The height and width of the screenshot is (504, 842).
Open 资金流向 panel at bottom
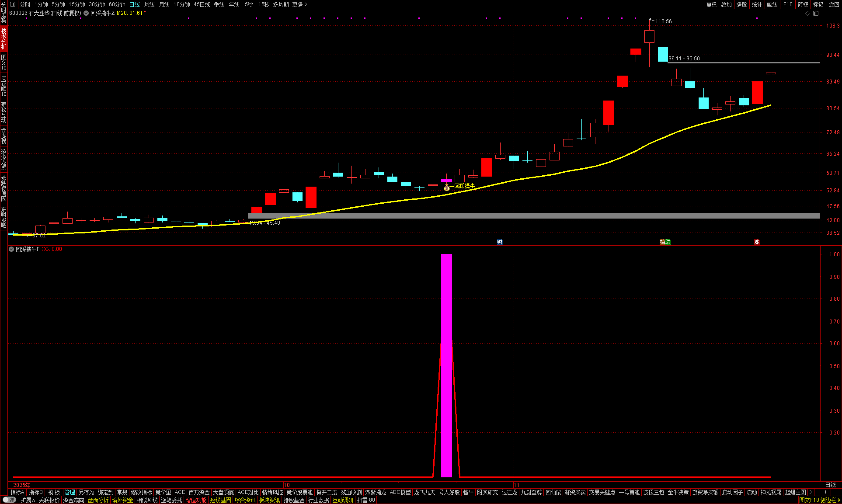click(73, 500)
